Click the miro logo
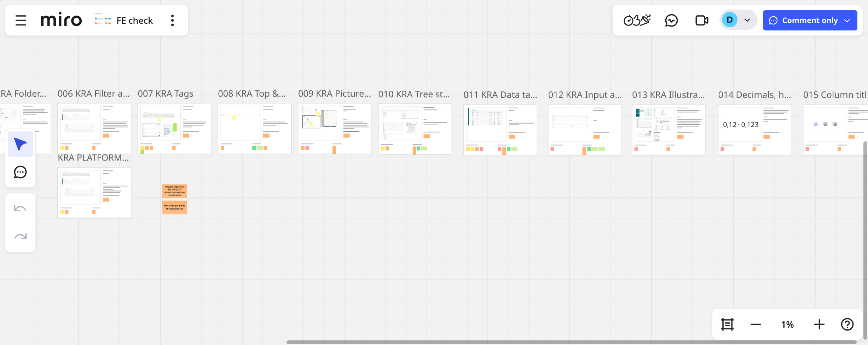 (61, 20)
